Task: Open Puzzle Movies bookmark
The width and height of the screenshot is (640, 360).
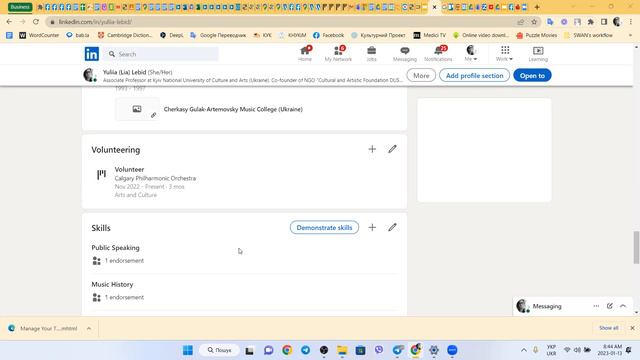Action: point(537,36)
